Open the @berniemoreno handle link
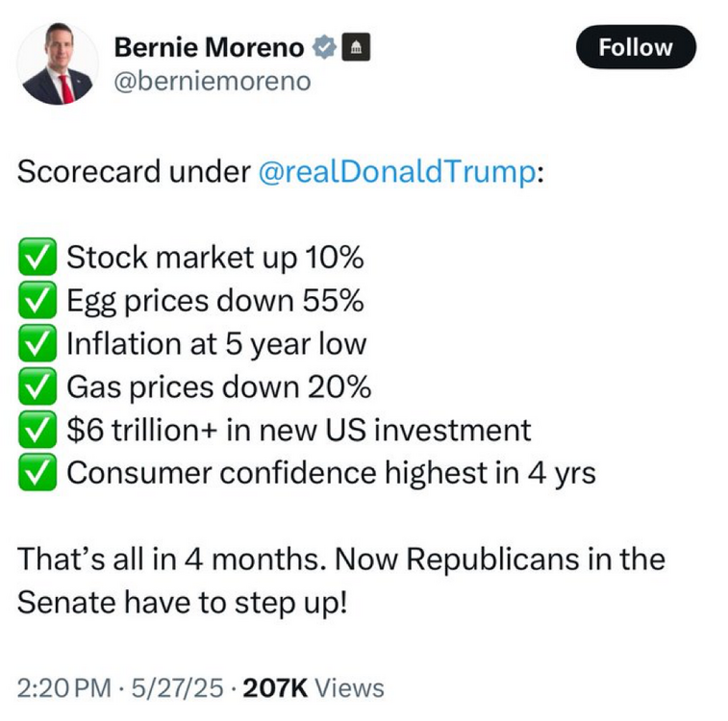728x721 pixels. (x=213, y=82)
